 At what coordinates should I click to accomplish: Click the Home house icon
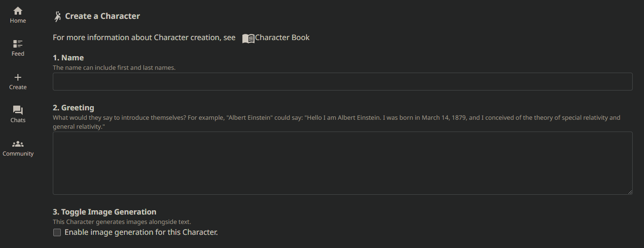point(18,10)
